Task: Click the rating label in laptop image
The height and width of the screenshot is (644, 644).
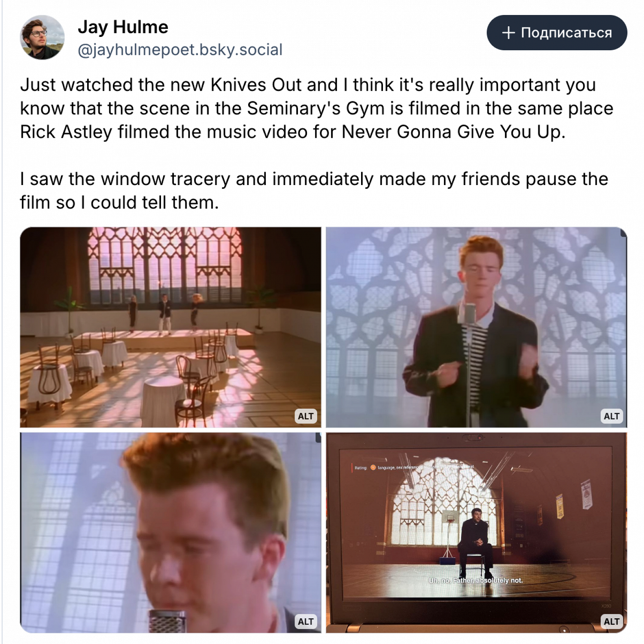Action: 361,468
